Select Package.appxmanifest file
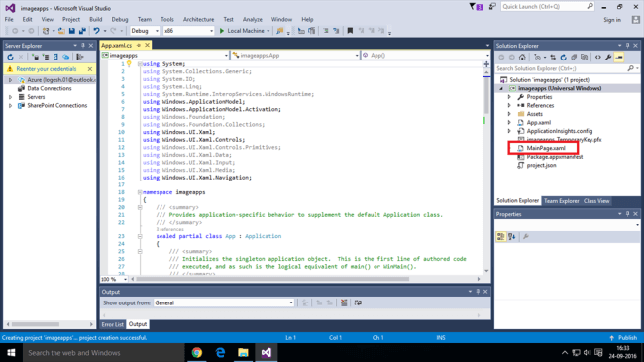Viewport: 644px width, 362px height. tap(555, 157)
